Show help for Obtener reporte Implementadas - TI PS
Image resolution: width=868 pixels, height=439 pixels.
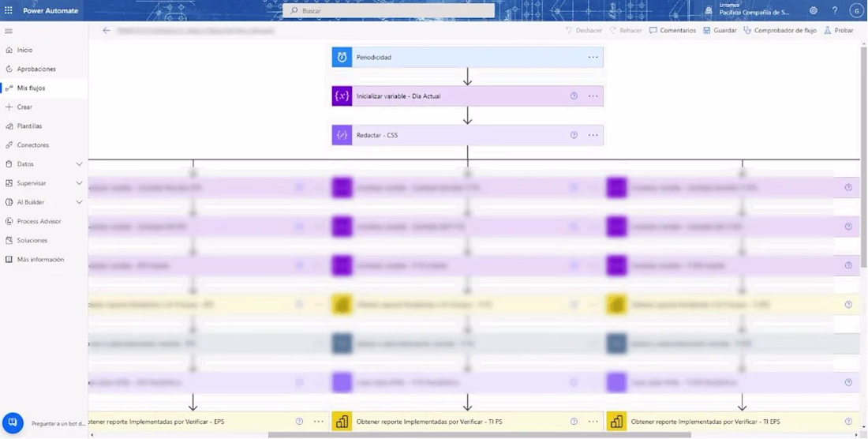[x=574, y=422]
